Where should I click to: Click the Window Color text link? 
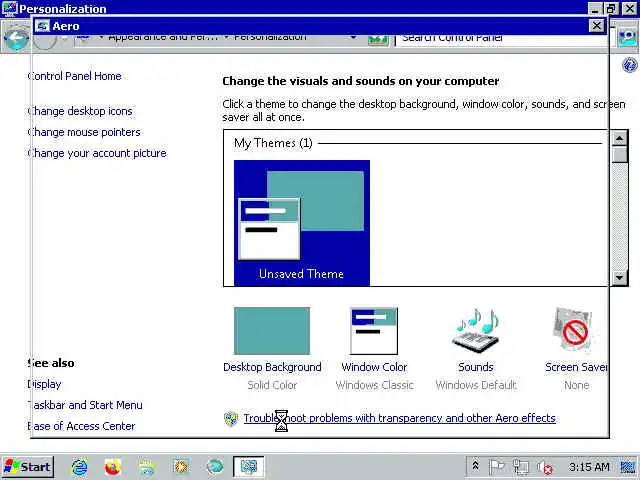pos(374,367)
